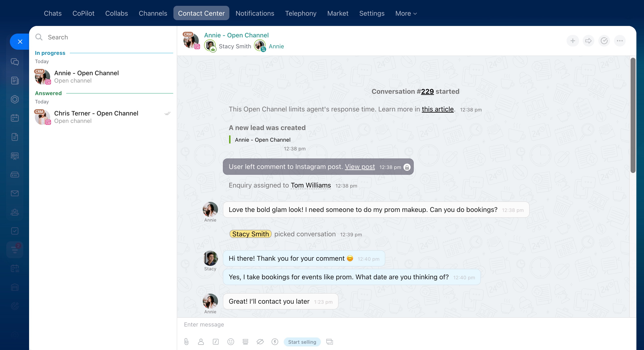
Task: Open the View post link
Action: (x=360, y=167)
